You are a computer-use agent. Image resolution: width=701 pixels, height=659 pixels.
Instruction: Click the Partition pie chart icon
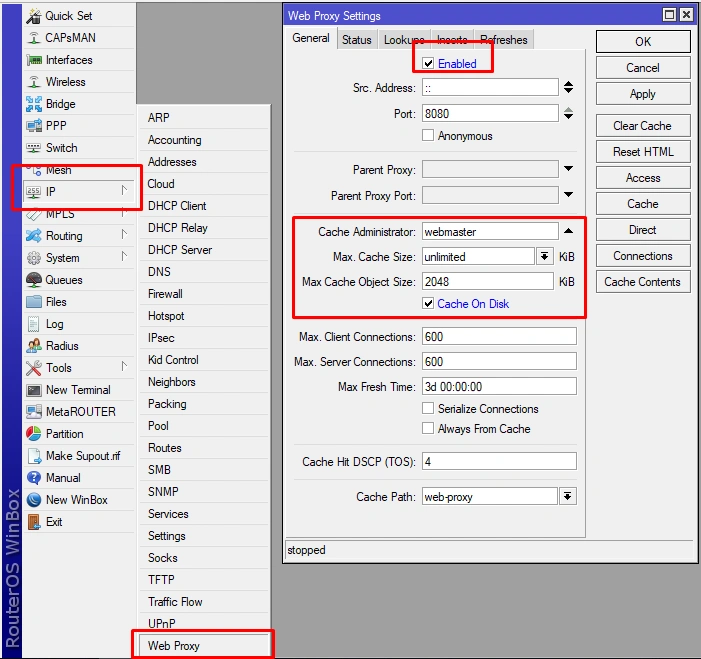tap(34, 434)
